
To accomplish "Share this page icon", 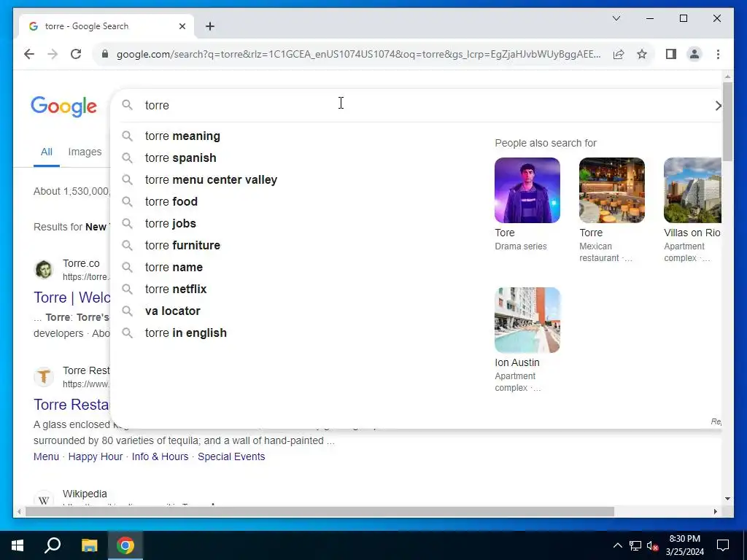I will (619, 54).
